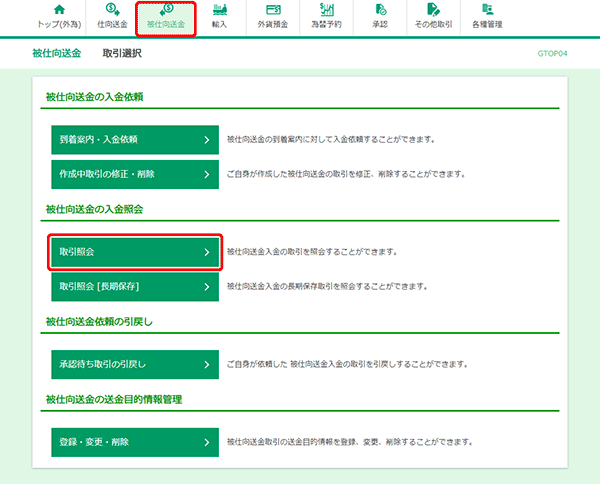
Task: Click the 被仕向送金の入金照会 section heading
Action: coord(108,210)
